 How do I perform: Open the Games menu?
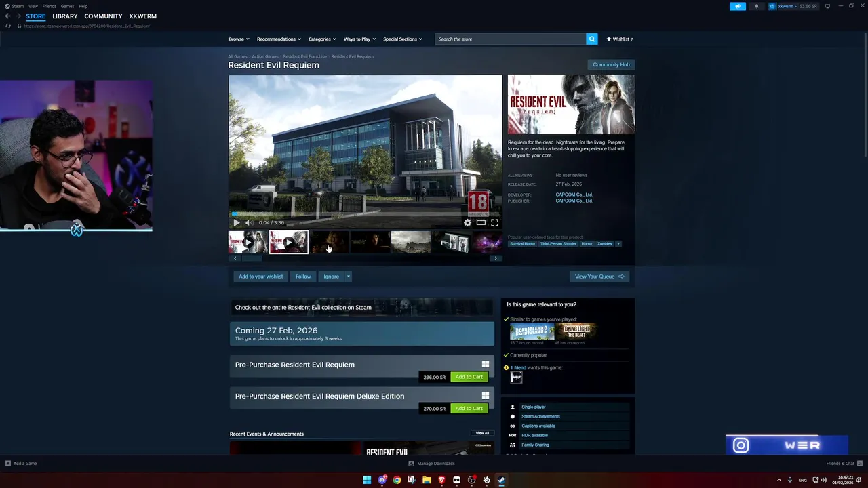(67, 6)
